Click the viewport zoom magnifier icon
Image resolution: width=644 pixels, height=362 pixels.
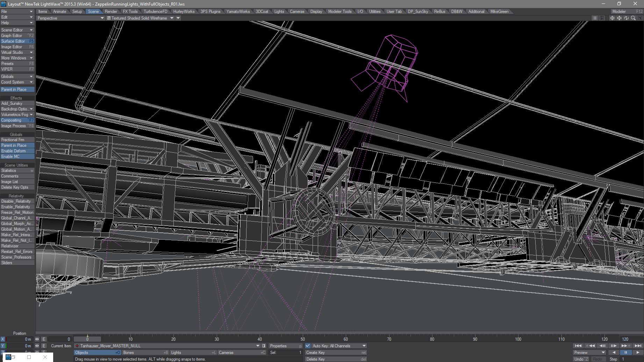click(x=633, y=18)
